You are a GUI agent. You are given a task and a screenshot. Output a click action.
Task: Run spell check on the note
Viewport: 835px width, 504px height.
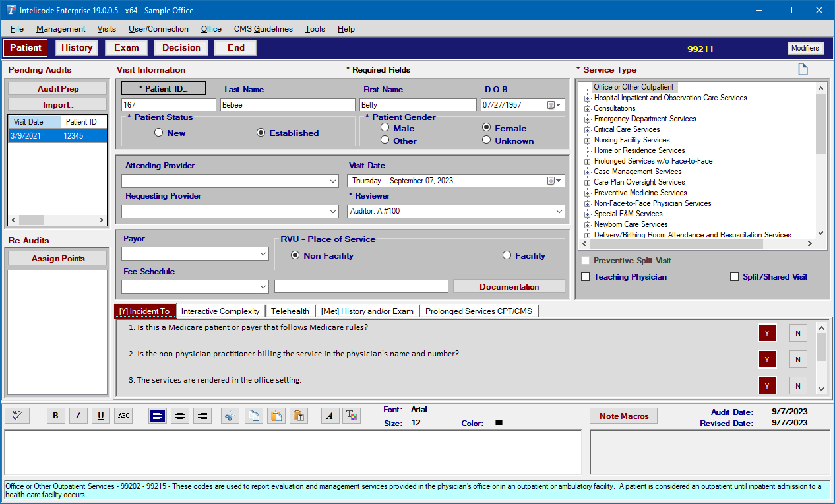click(17, 416)
